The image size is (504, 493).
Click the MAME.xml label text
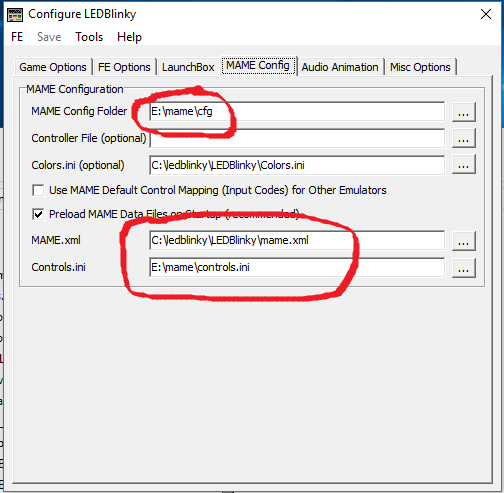pos(56,240)
